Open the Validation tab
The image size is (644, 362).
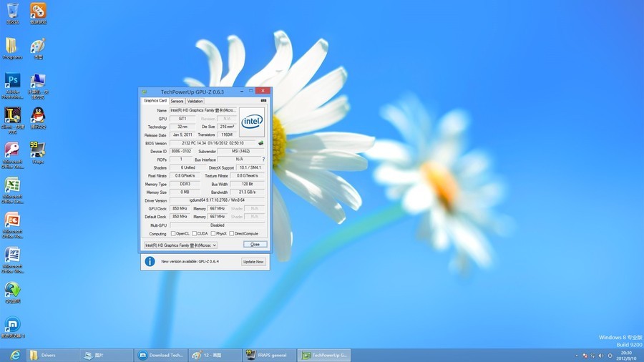click(x=195, y=101)
